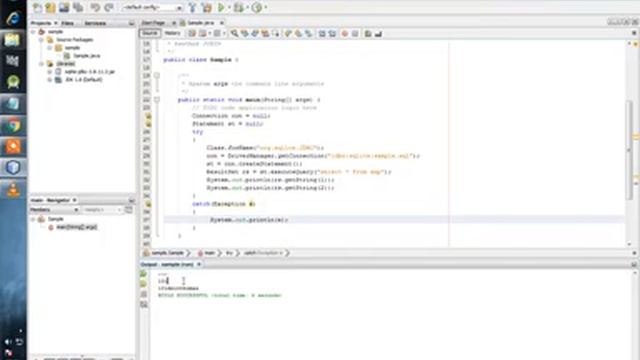
Task: Click the Shift Line Right editor icon
Action: click(x=332, y=33)
